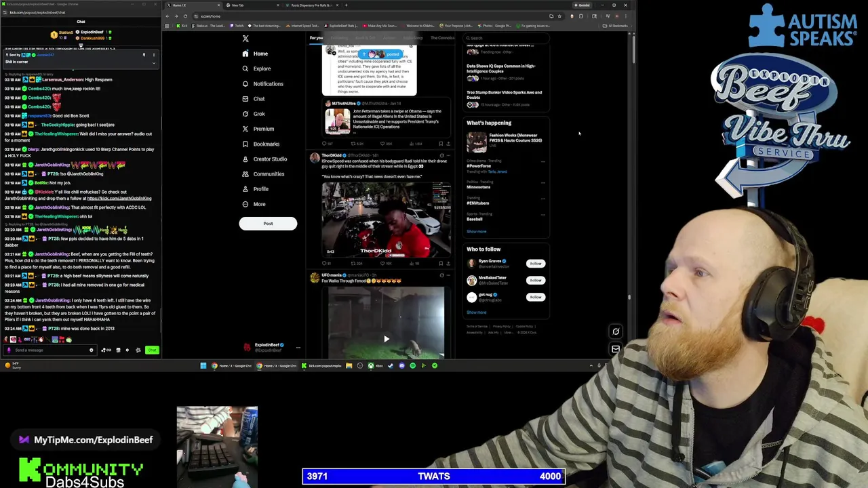Share the ThorDKidd post
This screenshot has height=488, width=868.
click(x=448, y=263)
